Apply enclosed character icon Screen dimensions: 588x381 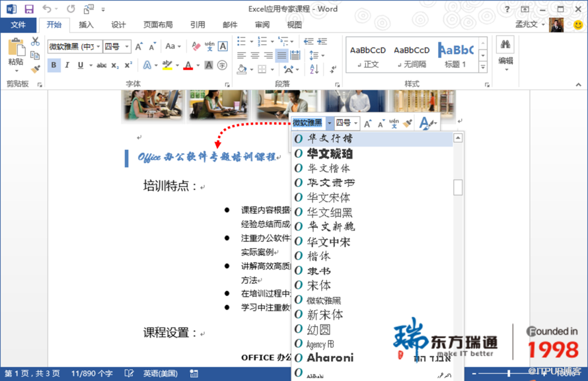click(223, 65)
